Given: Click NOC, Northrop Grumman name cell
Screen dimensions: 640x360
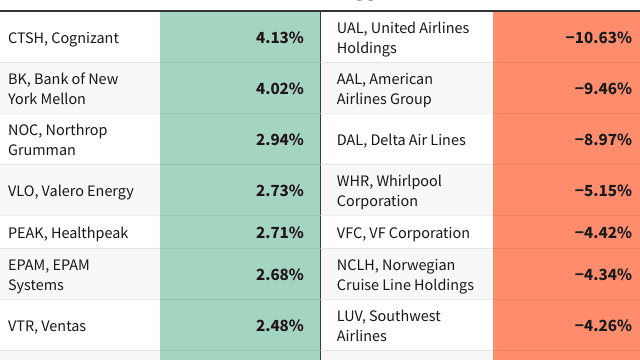Looking at the screenshot, I should click(x=80, y=139).
